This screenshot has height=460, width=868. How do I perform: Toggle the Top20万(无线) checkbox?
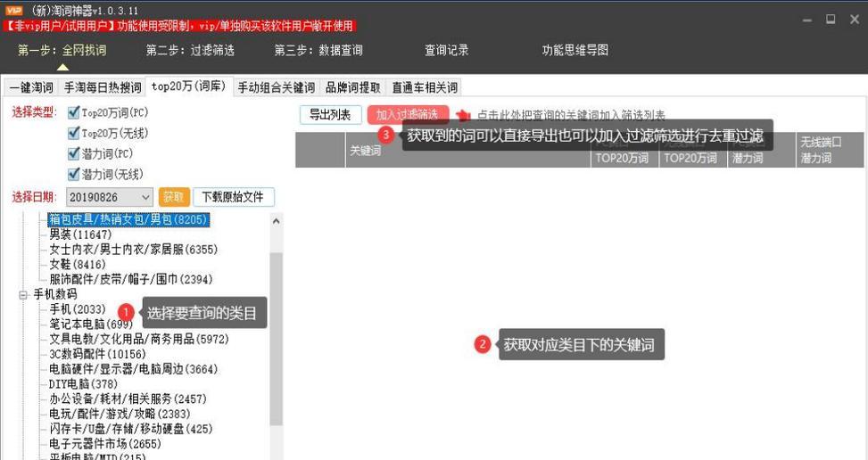point(73,133)
